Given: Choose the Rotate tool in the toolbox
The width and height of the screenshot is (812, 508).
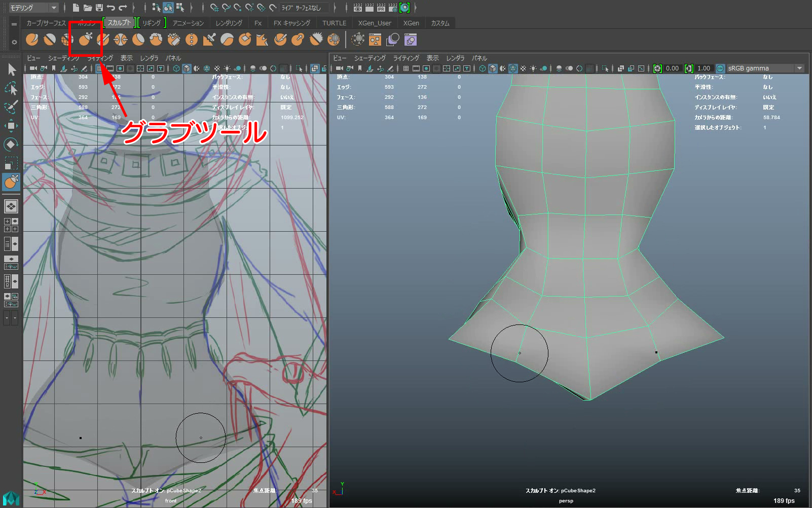Looking at the screenshot, I should [x=11, y=144].
